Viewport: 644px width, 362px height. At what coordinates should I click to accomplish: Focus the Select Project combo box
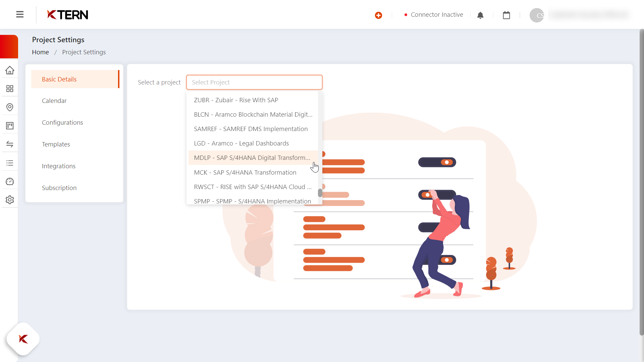[254, 82]
